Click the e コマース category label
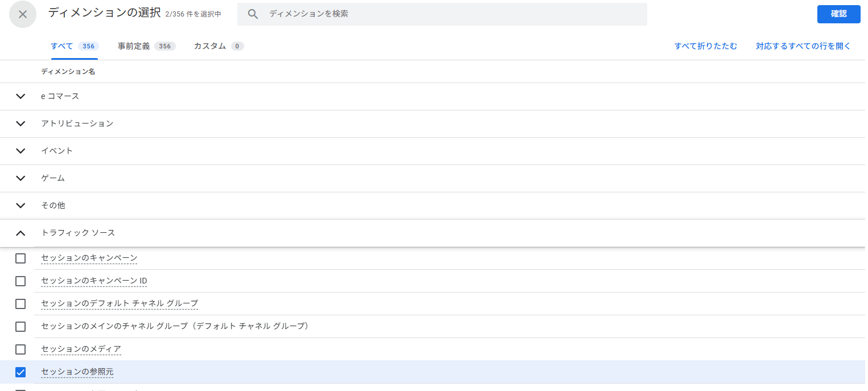The height and width of the screenshot is (391, 868). point(60,96)
